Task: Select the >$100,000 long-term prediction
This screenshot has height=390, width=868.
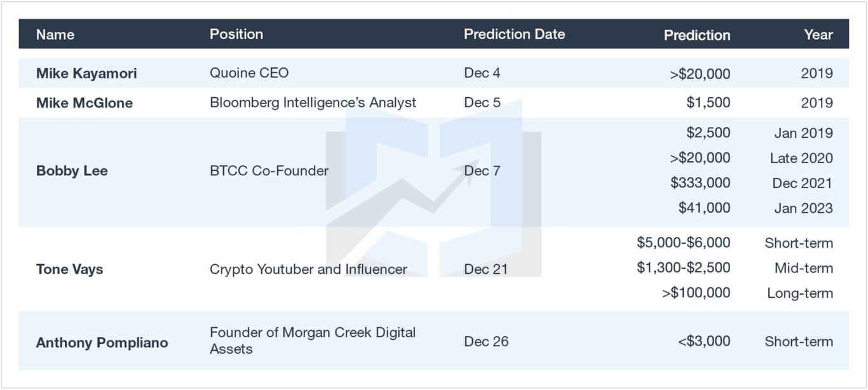Action: click(696, 293)
